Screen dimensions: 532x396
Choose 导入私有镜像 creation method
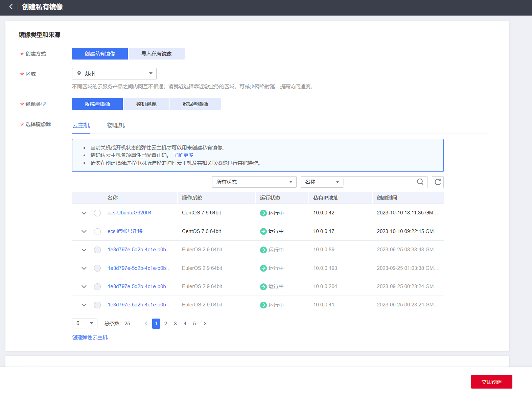pyautogui.click(x=157, y=53)
